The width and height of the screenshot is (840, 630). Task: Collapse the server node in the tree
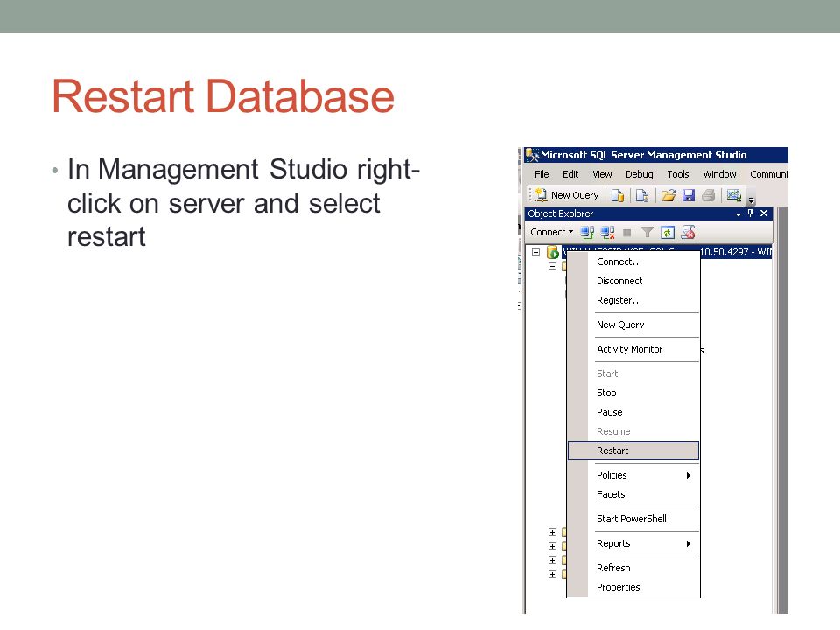click(535, 252)
